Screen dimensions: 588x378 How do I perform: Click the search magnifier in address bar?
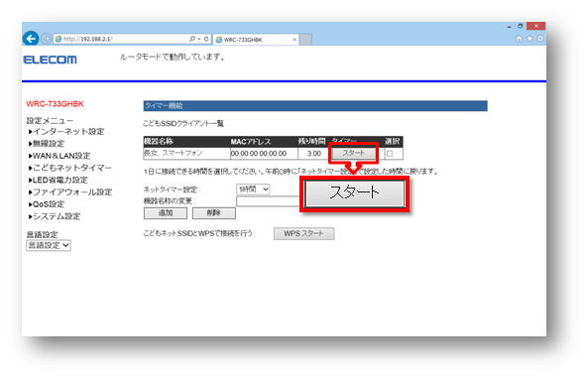(x=192, y=39)
